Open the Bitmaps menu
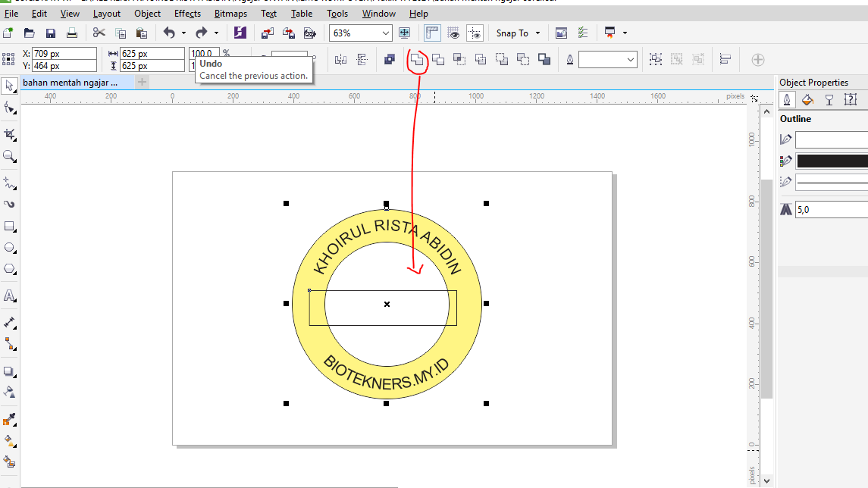 [x=231, y=14]
